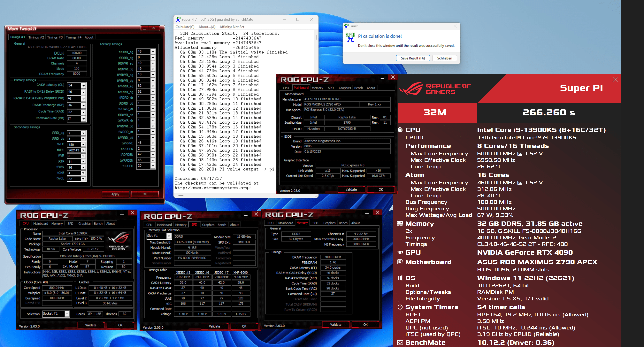Open Calculate(C) menu in Super PI
Screen dimensions: 644x347
185,27
